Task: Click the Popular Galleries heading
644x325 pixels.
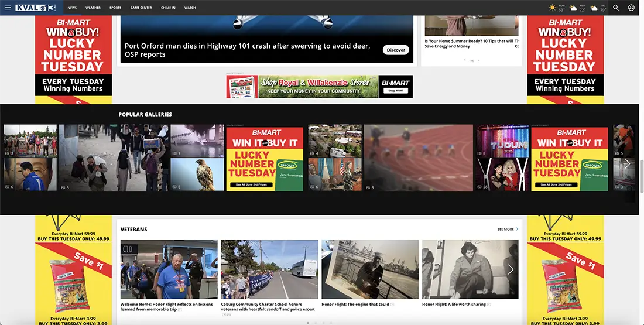Action: coord(145,115)
